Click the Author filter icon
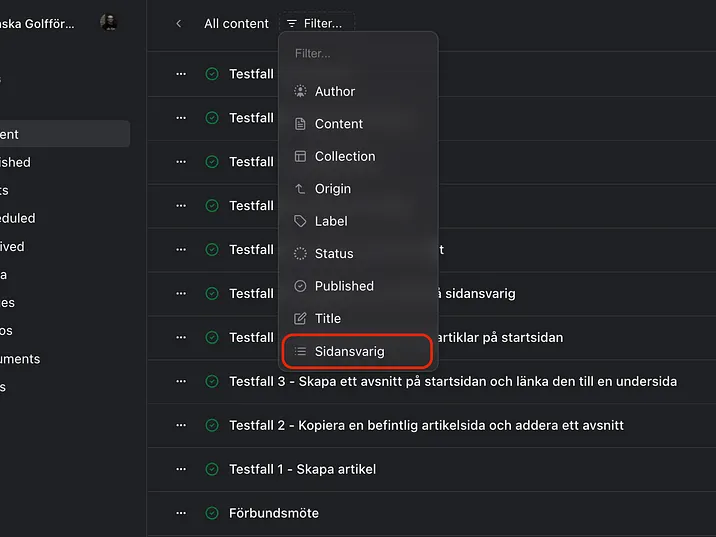The height and width of the screenshot is (537, 716). (300, 91)
